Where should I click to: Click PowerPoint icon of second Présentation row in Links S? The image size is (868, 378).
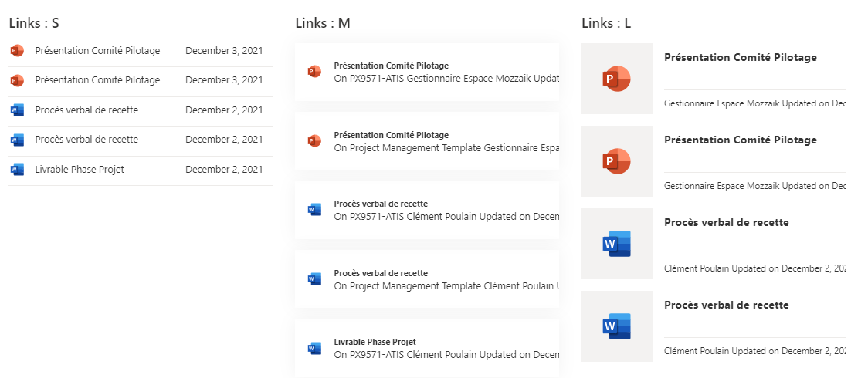[x=17, y=81]
